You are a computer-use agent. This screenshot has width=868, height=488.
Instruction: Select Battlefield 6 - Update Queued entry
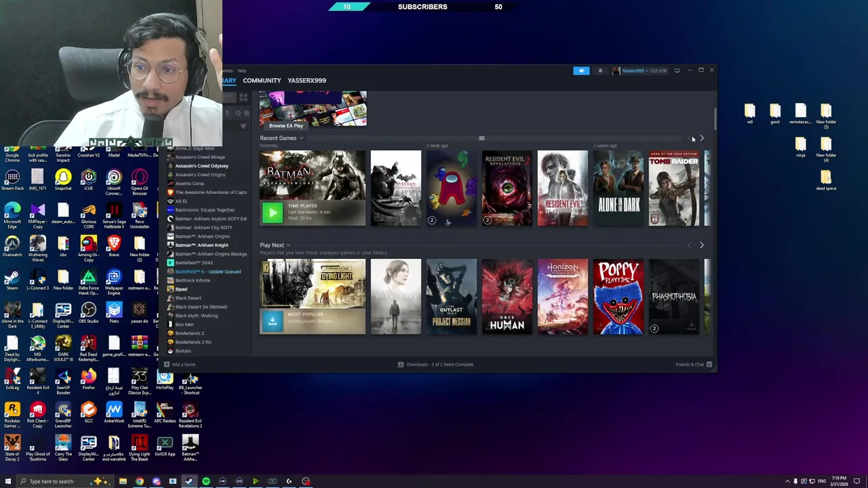[x=208, y=272]
